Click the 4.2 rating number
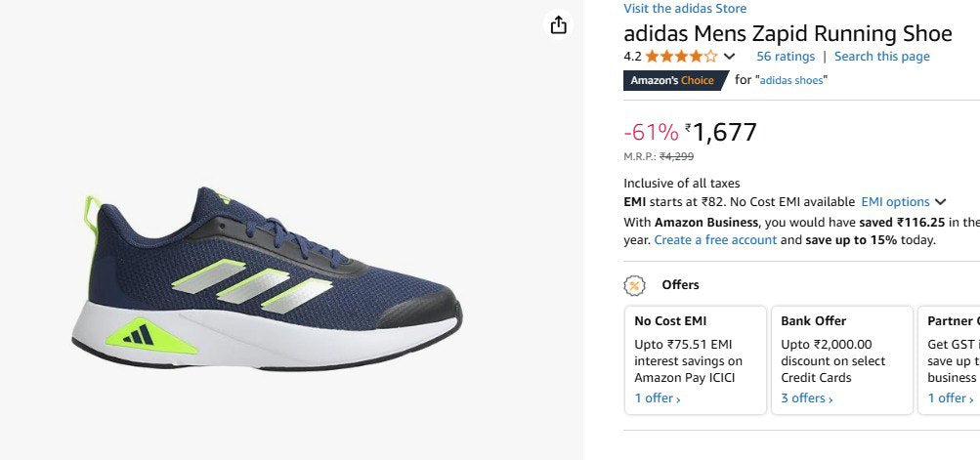 click(632, 57)
